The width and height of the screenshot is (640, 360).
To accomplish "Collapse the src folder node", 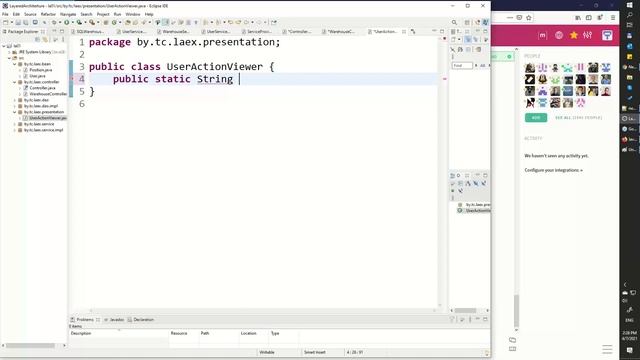I will 9,58.
